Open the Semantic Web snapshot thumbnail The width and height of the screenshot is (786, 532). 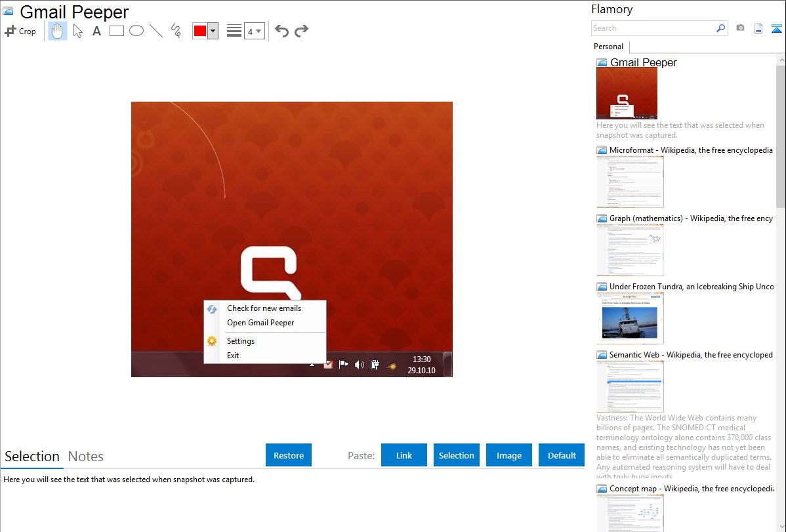(630, 386)
